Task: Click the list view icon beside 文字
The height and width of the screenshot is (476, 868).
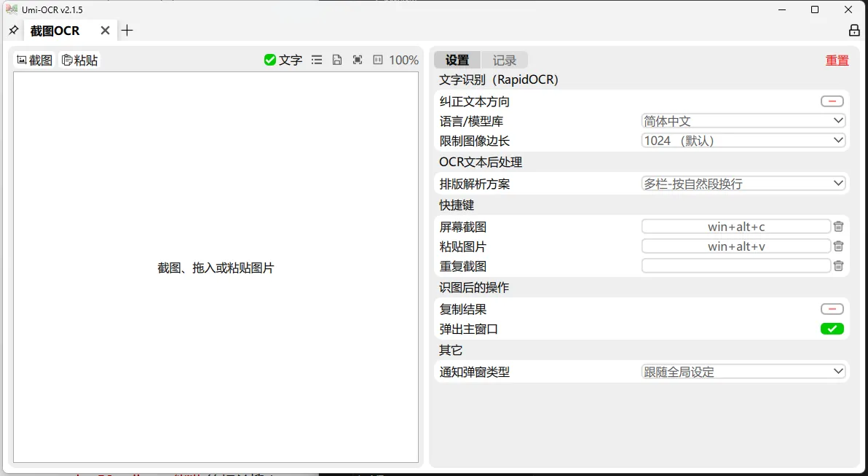Action: [317, 60]
